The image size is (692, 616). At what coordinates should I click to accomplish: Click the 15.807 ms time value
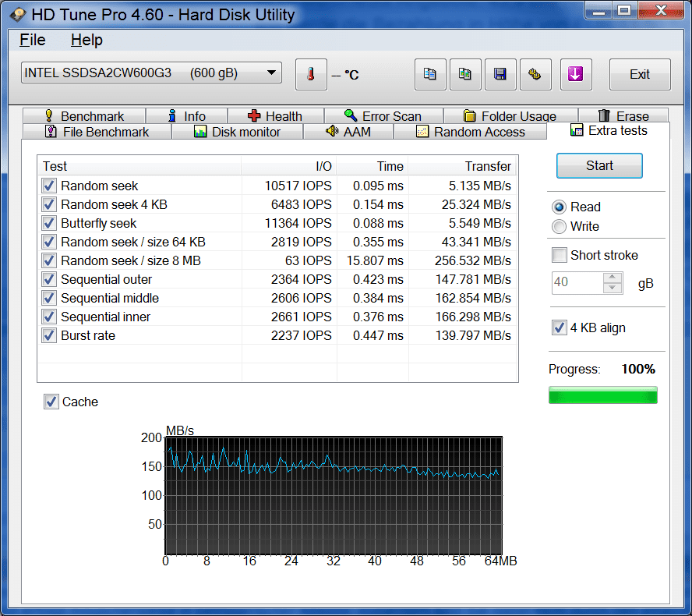tap(375, 261)
